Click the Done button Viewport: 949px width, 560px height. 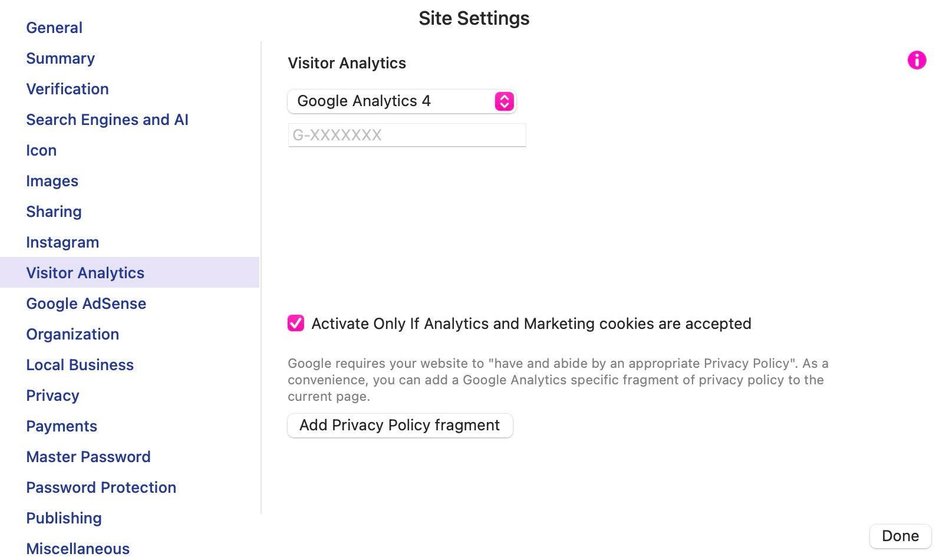[x=900, y=536]
